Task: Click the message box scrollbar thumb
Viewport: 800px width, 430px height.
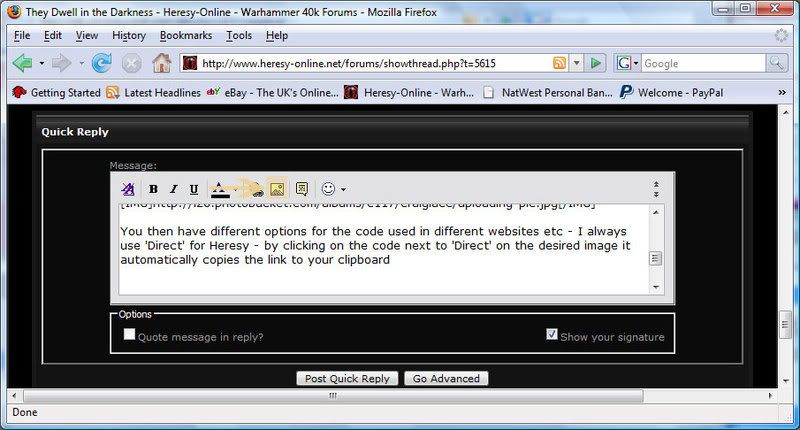Action: [x=656, y=258]
